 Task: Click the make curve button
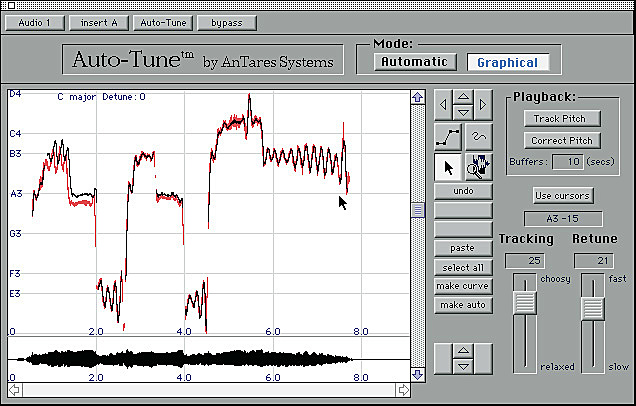pyautogui.click(x=463, y=286)
